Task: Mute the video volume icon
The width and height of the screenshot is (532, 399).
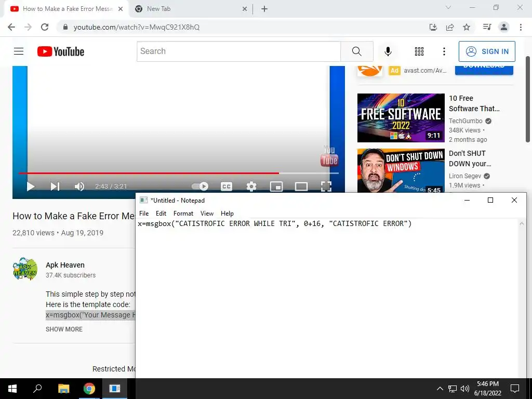Action: [x=79, y=187]
